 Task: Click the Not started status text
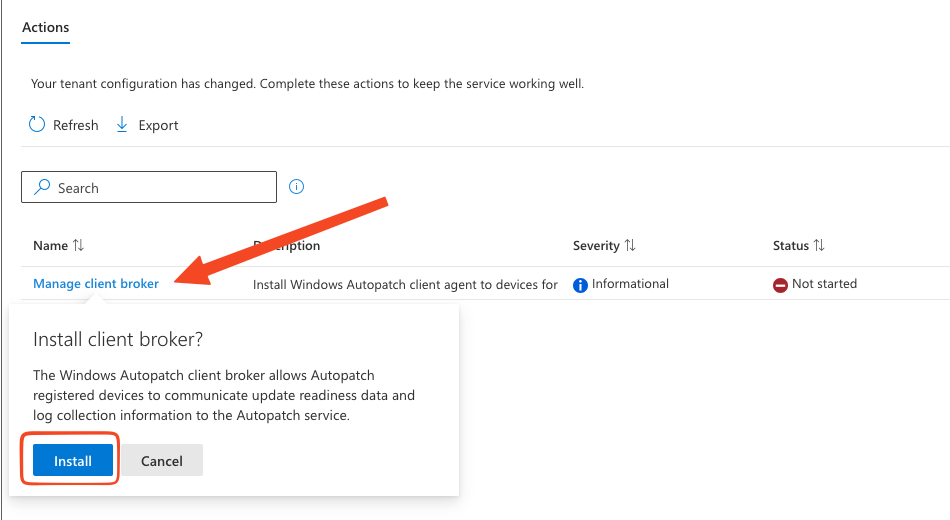[824, 284]
